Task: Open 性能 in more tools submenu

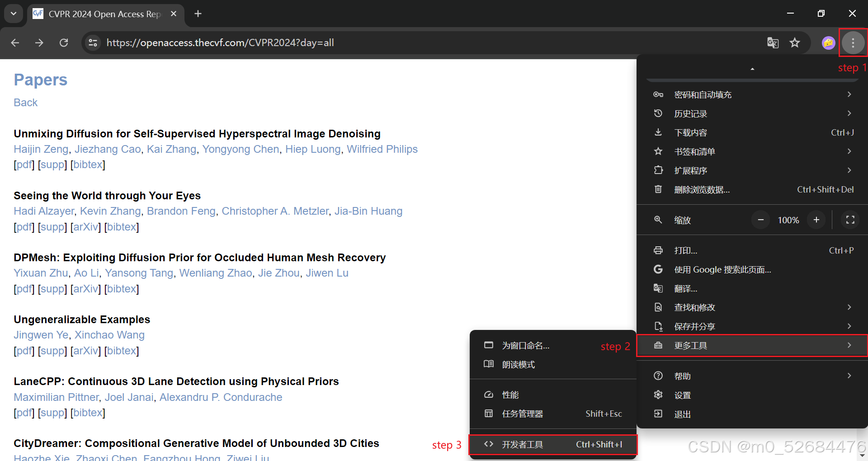Action: click(553, 395)
